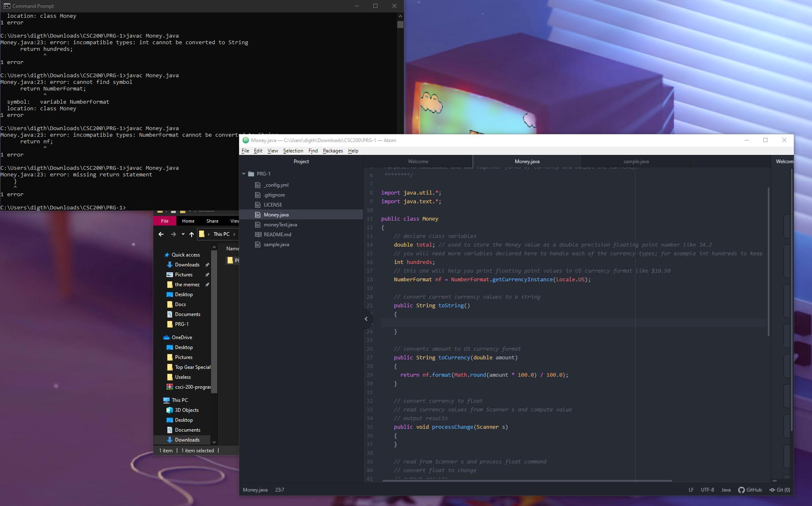This screenshot has height=506, width=812.
Task: Open README.md from the project tree
Action: click(277, 235)
